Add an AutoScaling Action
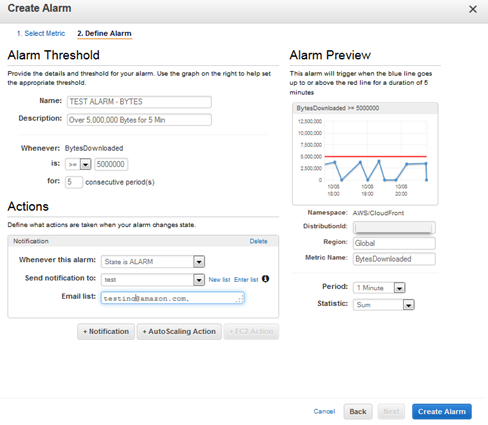The width and height of the screenshot is (488, 425). pos(179,332)
